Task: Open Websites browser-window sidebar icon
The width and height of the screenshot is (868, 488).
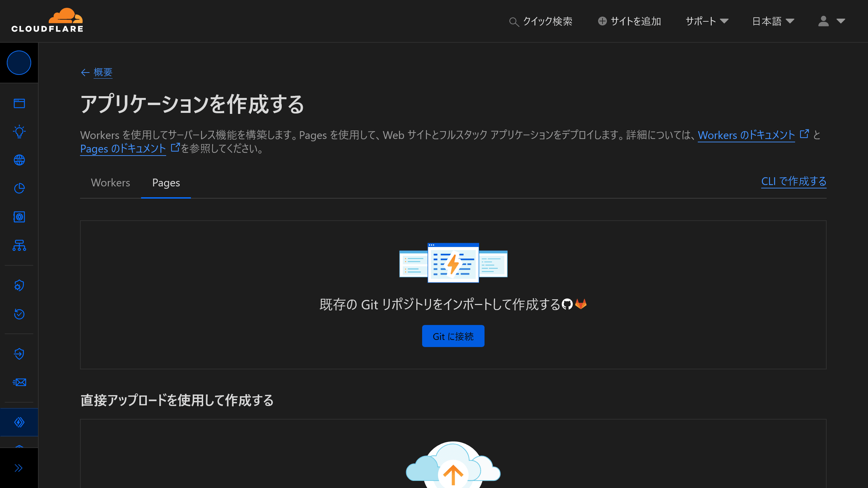Action: click(19, 103)
